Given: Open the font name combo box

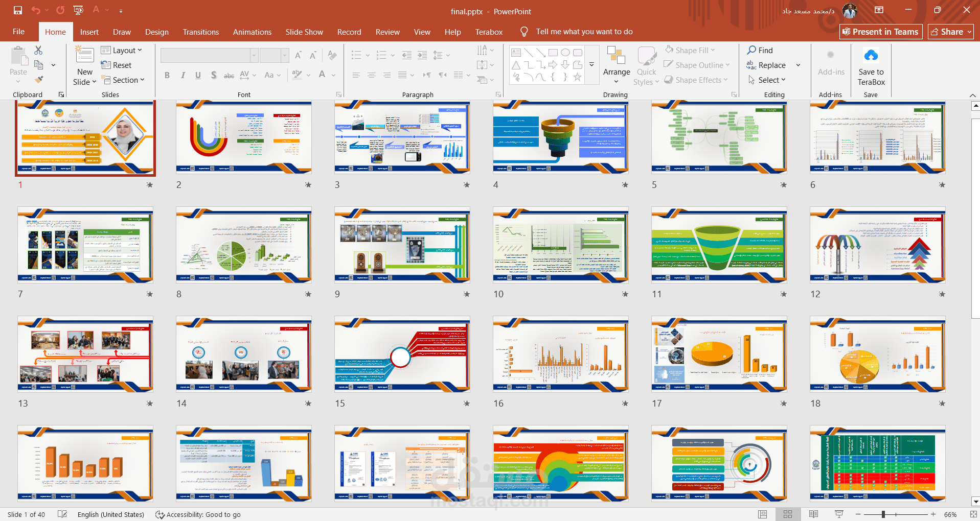Looking at the screenshot, I should [x=209, y=55].
